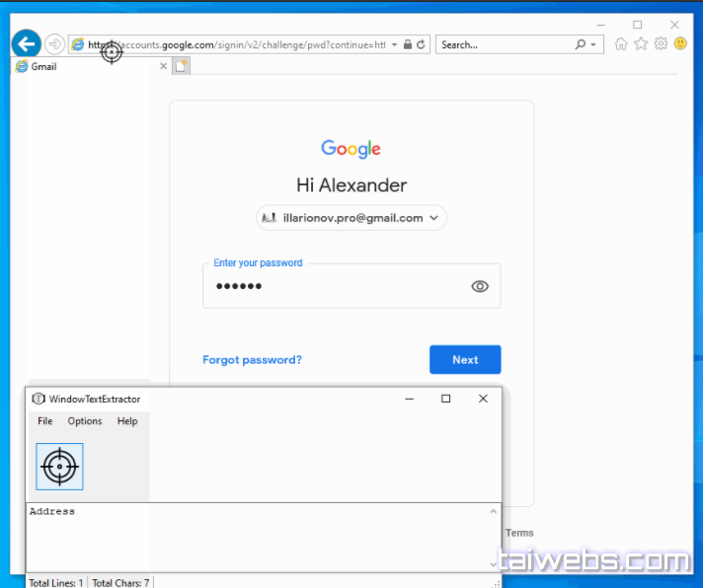Viewport: 703px width, 588px height.
Task: Click the browser back arrow button
Action: (27, 43)
